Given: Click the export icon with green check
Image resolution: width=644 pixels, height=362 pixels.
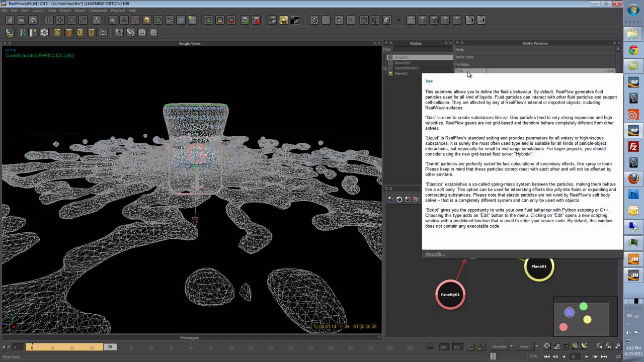Looking at the screenshot, I should (x=245, y=20).
